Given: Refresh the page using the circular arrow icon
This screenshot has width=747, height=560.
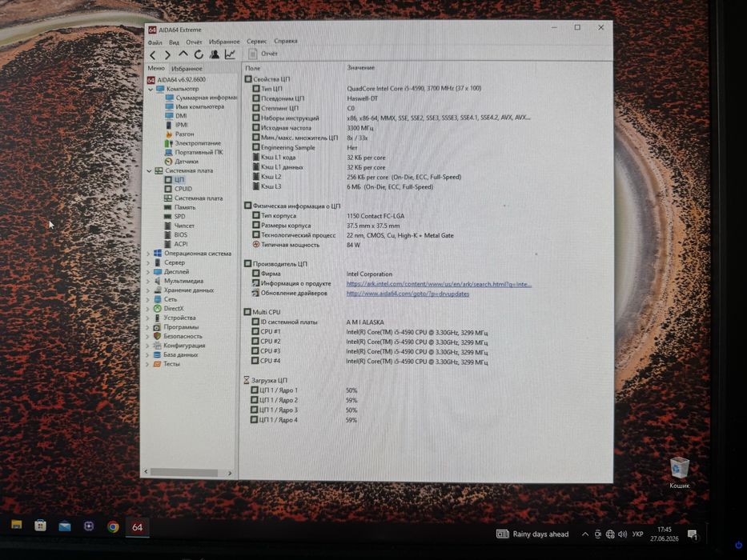Looking at the screenshot, I should tap(199, 54).
